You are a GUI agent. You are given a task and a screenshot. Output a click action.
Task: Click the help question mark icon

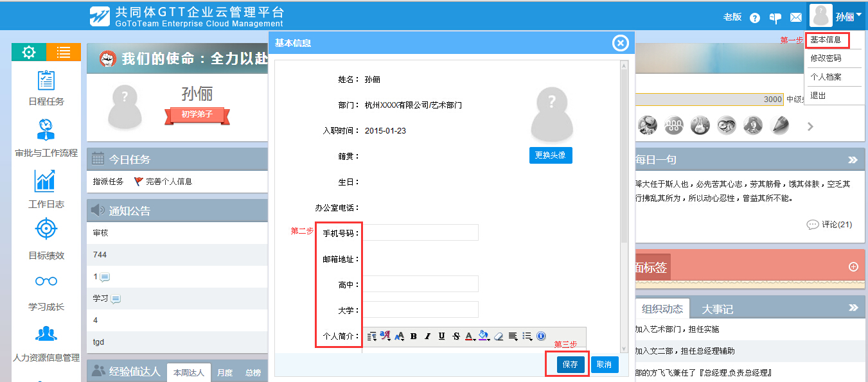(755, 18)
